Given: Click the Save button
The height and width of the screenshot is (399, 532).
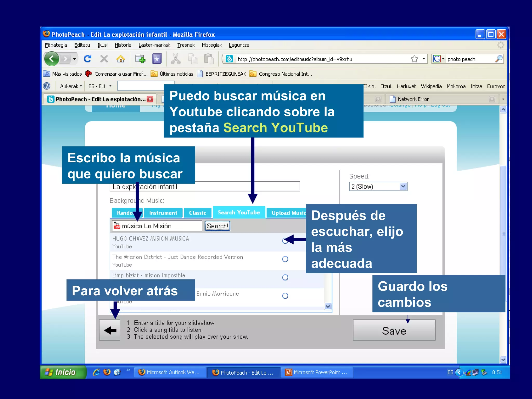Looking at the screenshot, I should (x=394, y=330).
